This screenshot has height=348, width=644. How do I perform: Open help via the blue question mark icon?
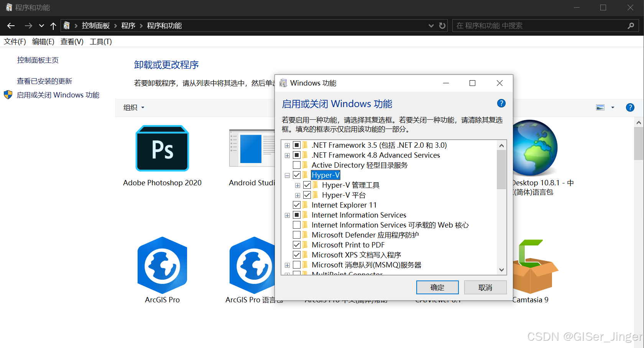(x=501, y=103)
